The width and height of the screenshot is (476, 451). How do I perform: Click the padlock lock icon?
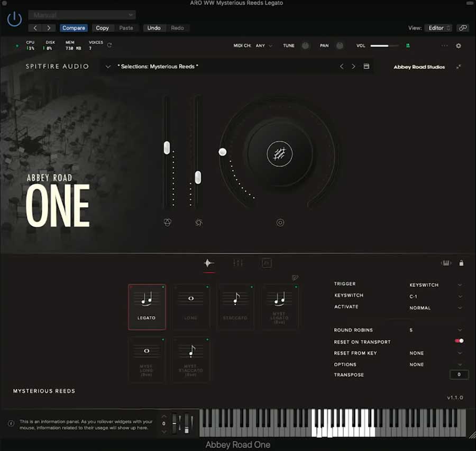(x=461, y=263)
